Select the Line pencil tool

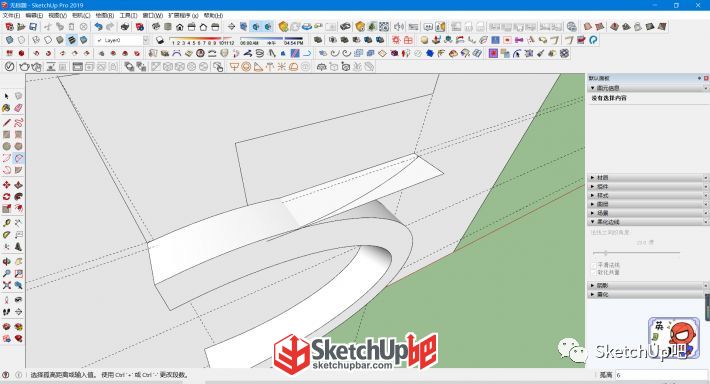[x=6, y=123]
